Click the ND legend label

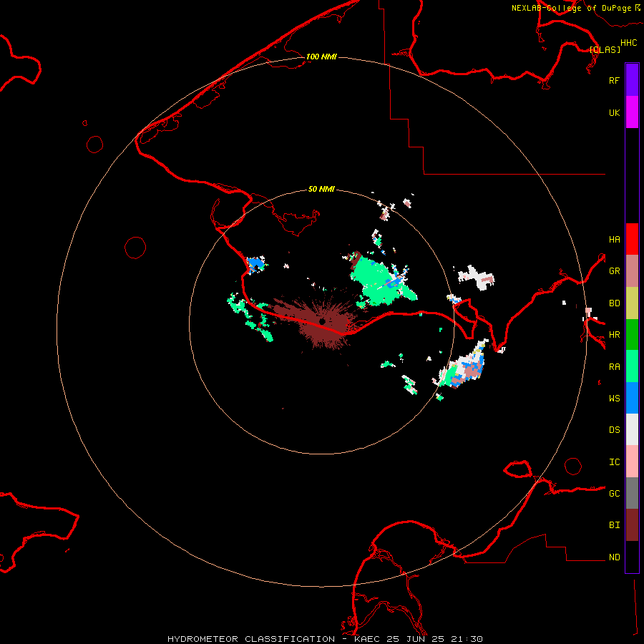[614, 557]
